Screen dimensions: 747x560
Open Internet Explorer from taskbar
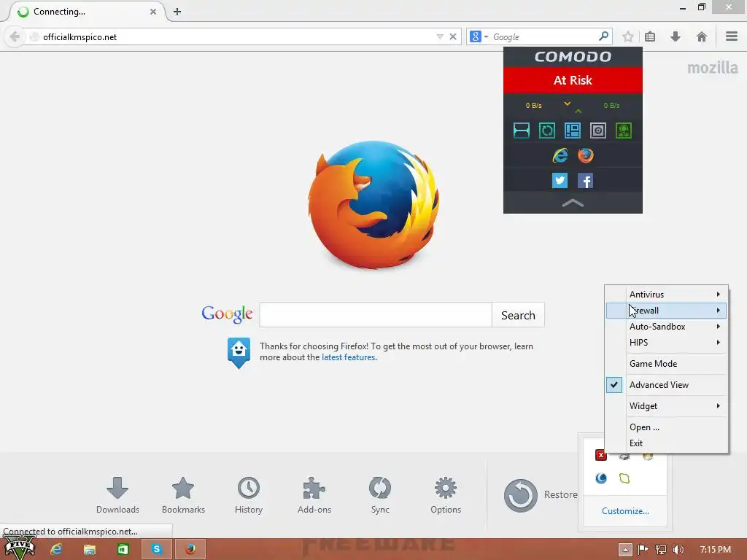[56, 549]
